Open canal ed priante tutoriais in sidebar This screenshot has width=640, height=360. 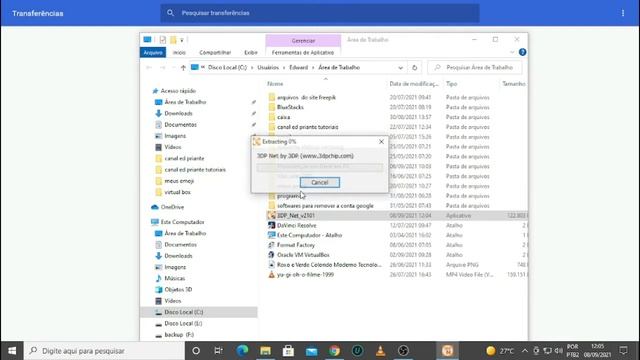click(x=195, y=170)
